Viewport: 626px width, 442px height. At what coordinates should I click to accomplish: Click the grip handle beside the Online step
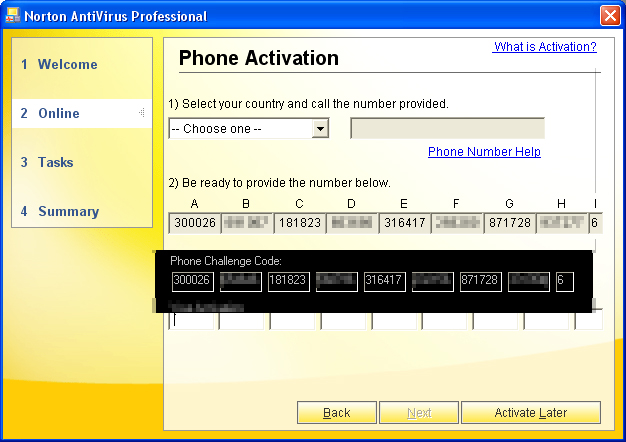click(142, 113)
